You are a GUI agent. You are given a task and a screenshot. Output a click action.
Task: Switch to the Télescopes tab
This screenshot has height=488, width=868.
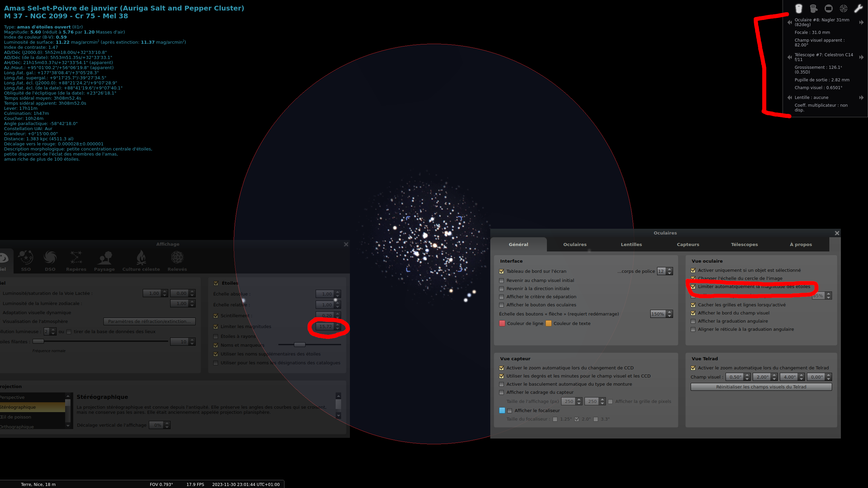click(744, 244)
